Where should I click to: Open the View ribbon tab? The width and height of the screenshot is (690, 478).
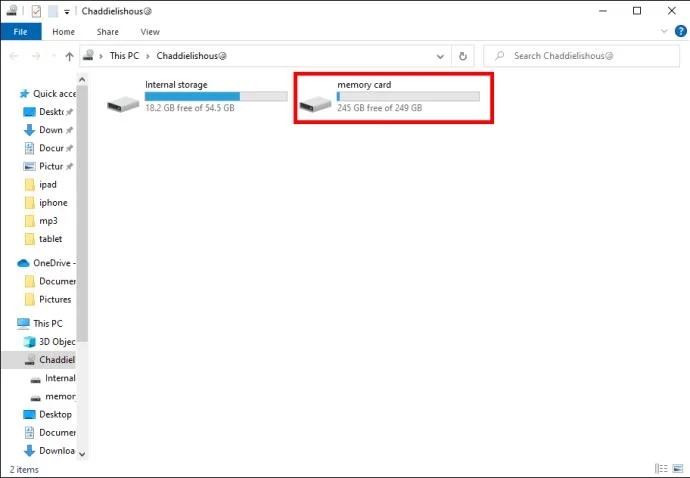click(150, 32)
